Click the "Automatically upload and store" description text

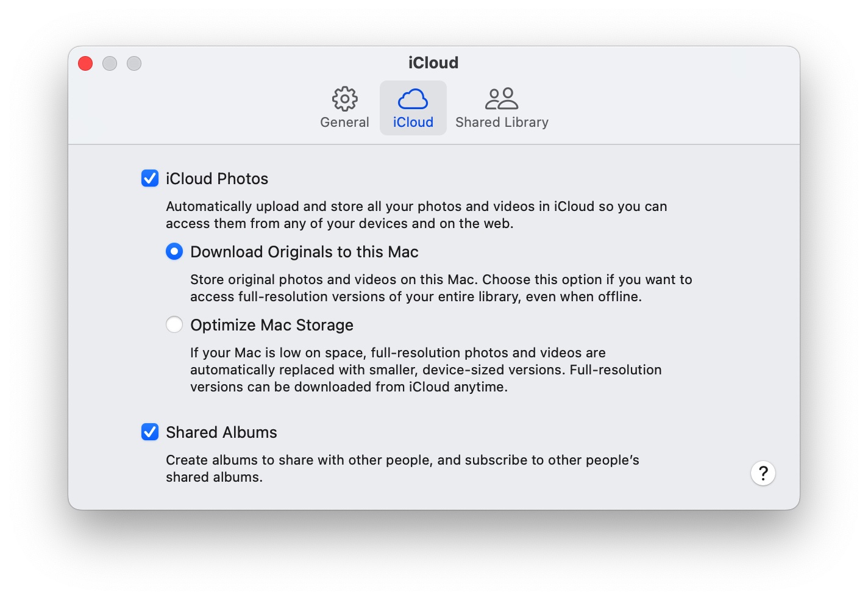(x=416, y=215)
